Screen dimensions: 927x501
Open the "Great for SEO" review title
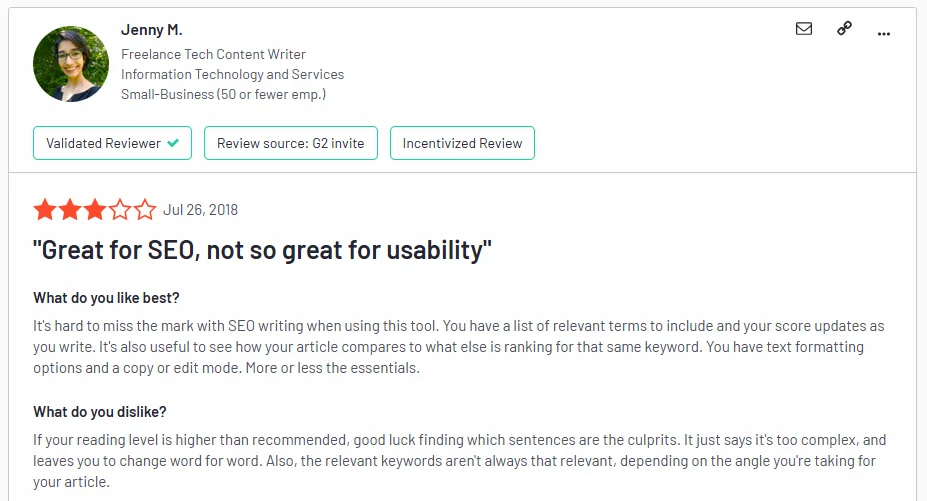[x=263, y=250]
